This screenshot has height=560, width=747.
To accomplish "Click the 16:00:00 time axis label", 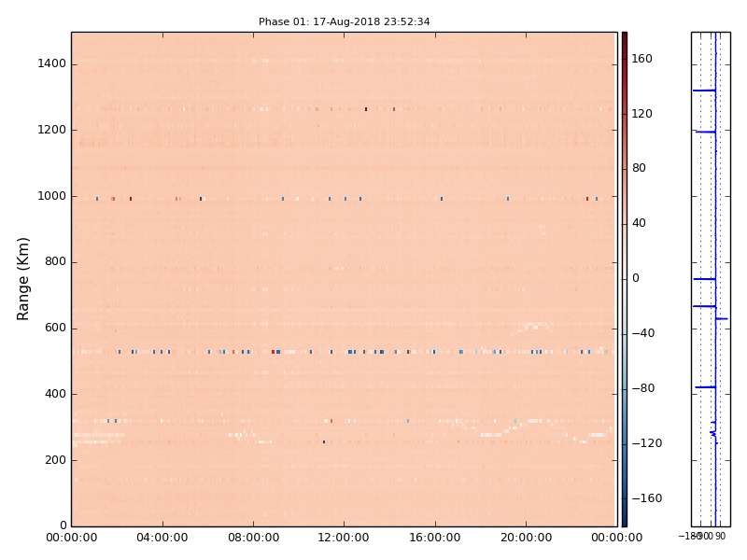I will coord(435,538).
